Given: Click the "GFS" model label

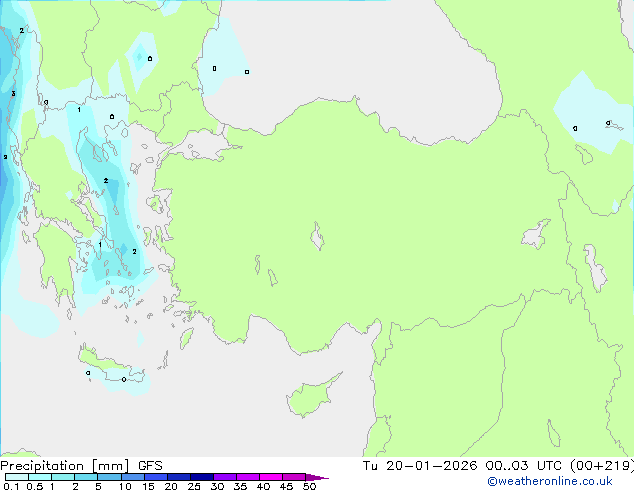Looking at the screenshot, I should 150,466.
